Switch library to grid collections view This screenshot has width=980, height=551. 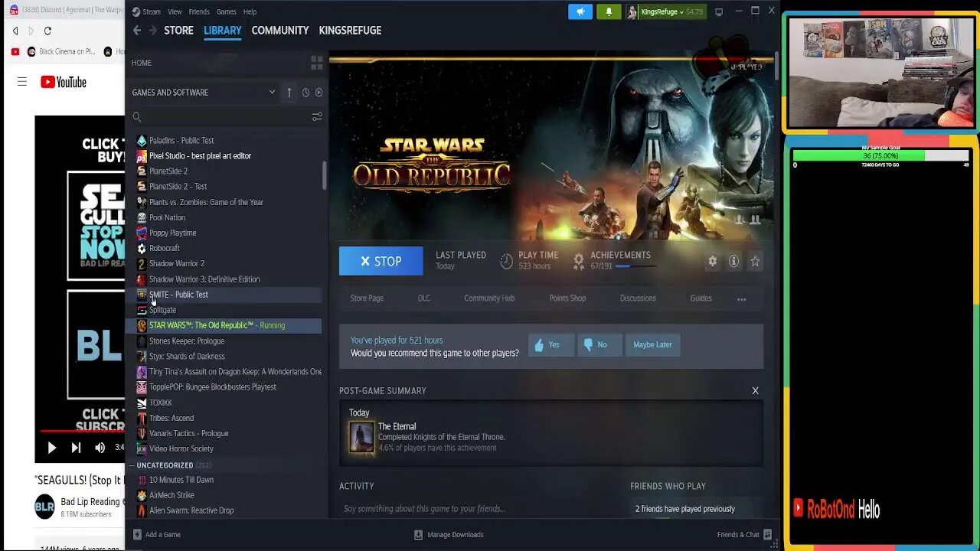pos(316,64)
